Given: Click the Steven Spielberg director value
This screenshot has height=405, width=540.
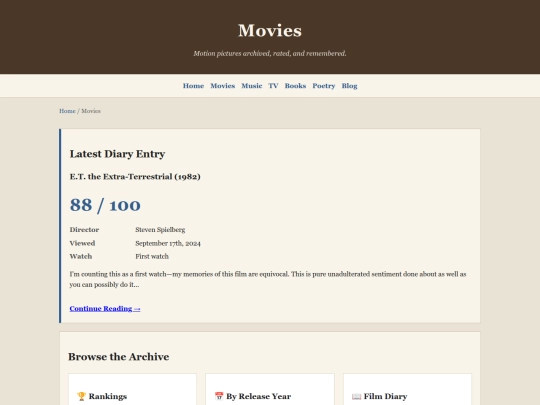Looking at the screenshot, I should [x=160, y=230].
